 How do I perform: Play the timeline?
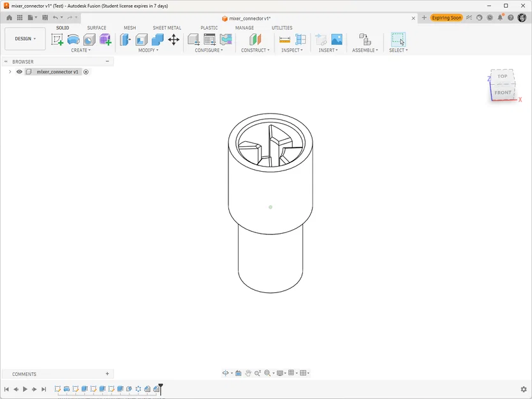[25, 389]
